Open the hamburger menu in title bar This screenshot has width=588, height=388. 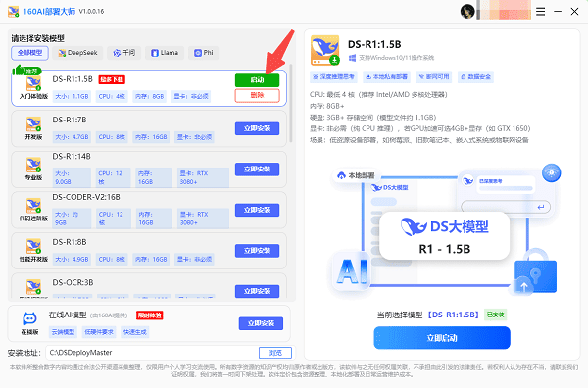pyautogui.click(x=540, y=12)
